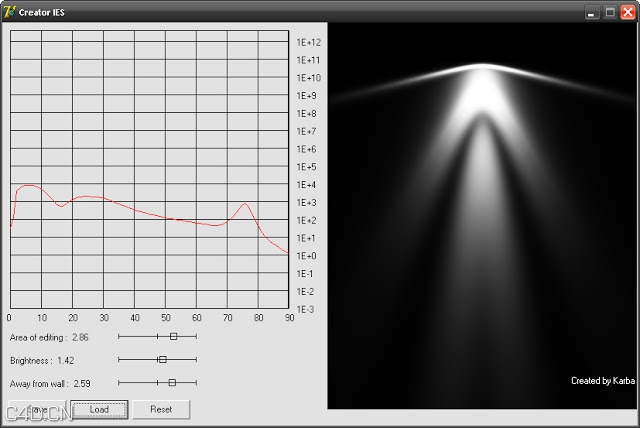
Task: Click the Away from wall slider handle
Action: 172,382
